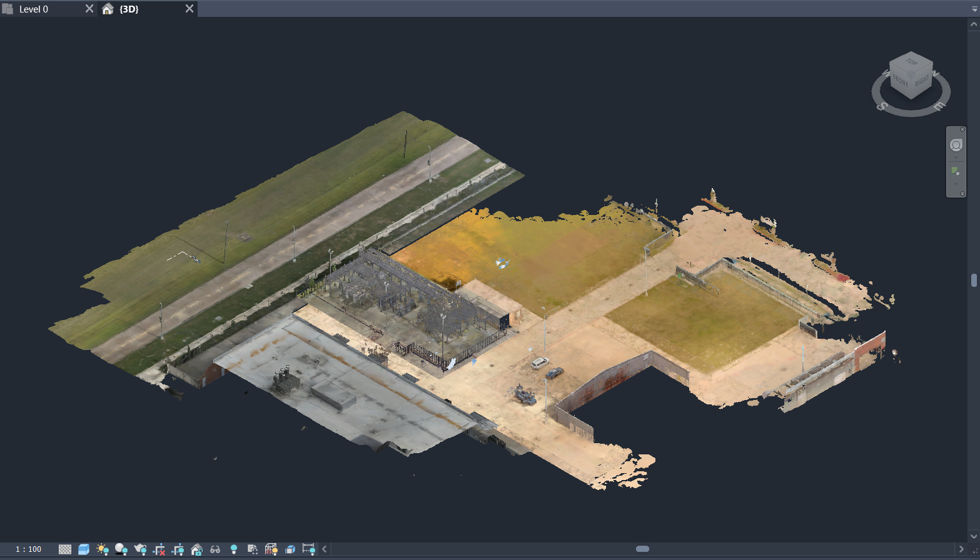This screenshot has height=560, width=980.
Task: Toggle the Sun Path on or off
Action: [103, 549]
